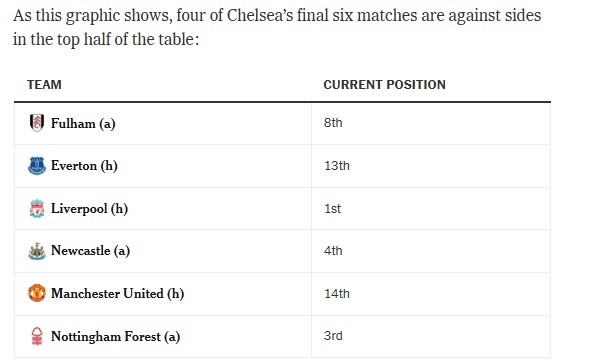Image resolution: width=603 pixels, height=362 pixels.
Task: Click the Manchester United (h) team name
Action: click(118, 294)
